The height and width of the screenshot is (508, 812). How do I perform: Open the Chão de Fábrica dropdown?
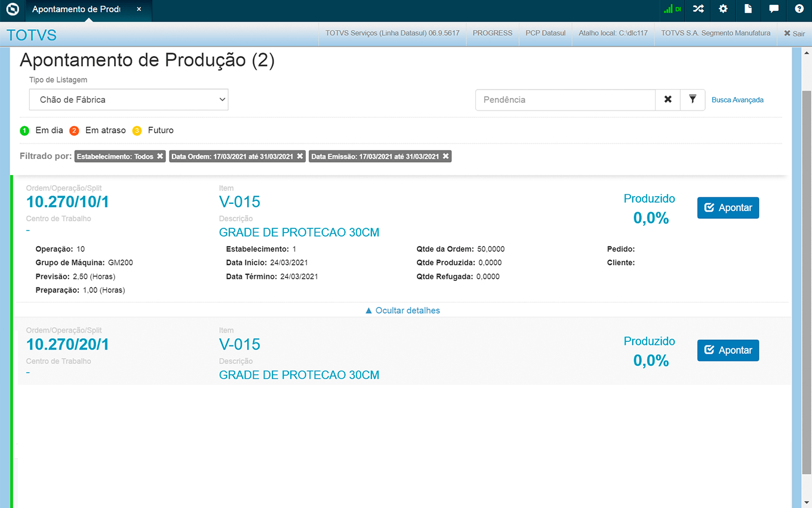128,100
